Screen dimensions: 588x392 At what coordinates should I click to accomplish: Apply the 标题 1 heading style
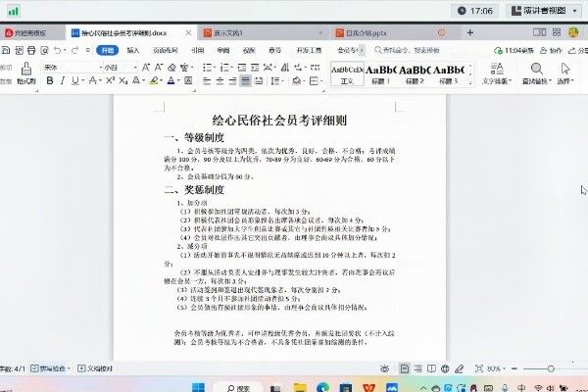point(380,71)
